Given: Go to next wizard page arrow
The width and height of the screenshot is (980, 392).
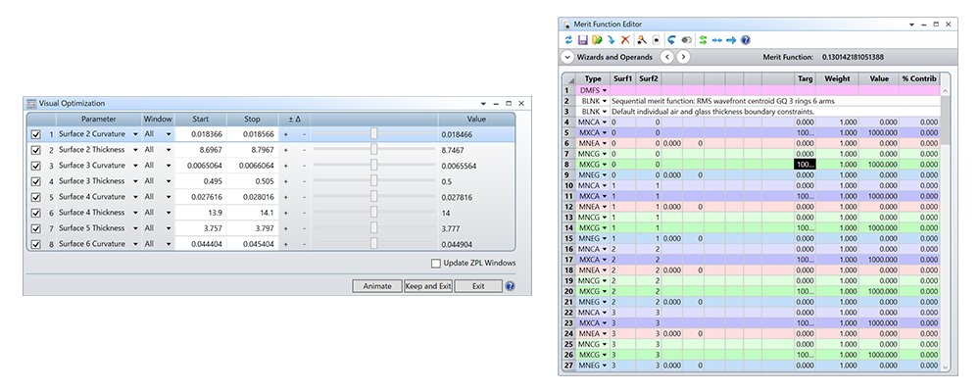Looking at the screenshot, I should coord(684,58).
